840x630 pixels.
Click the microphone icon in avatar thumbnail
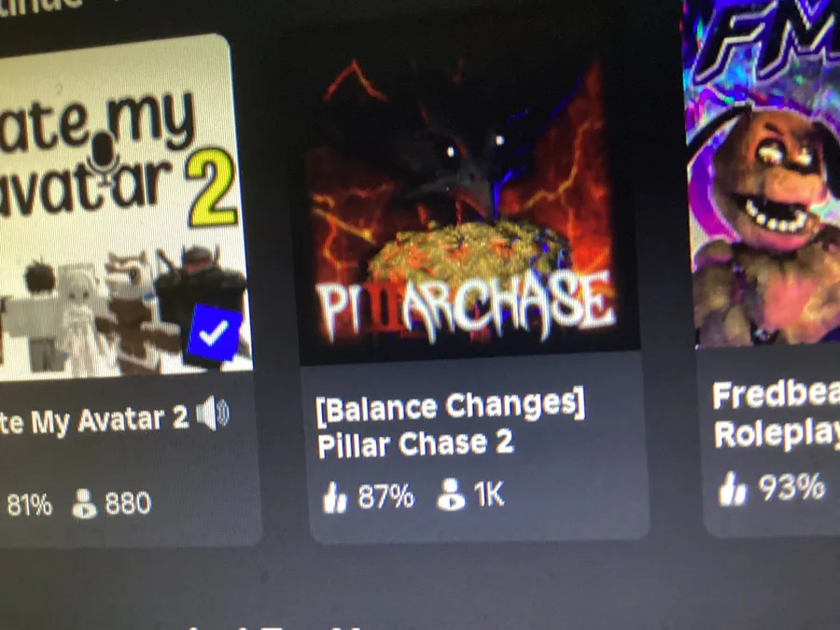(x=103, y=157)
